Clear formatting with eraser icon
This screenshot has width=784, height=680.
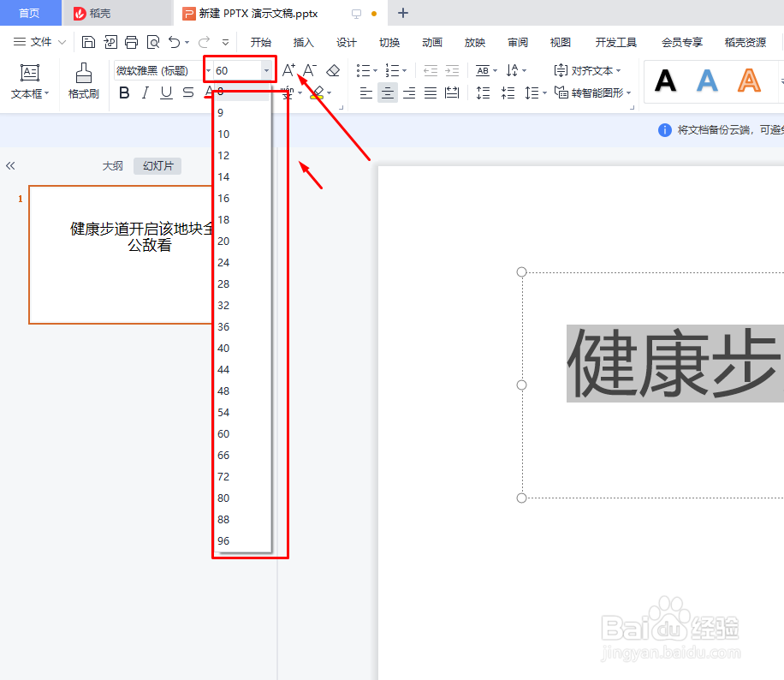[x=333, y=70]
